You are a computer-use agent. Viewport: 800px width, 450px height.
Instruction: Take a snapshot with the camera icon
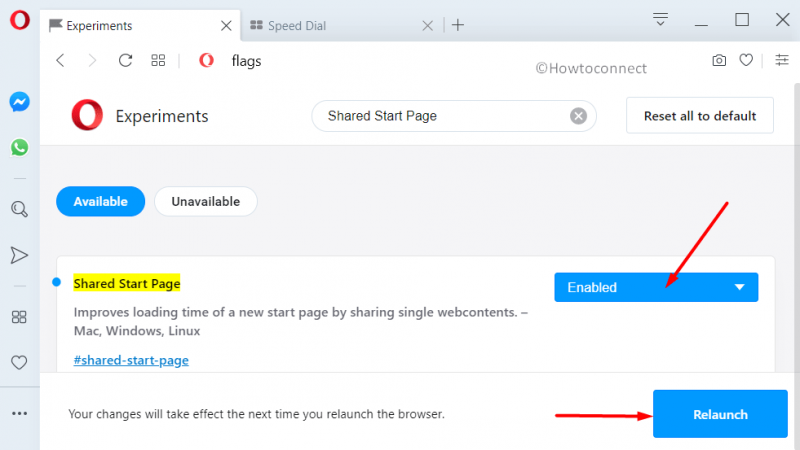tap(718, 60)
